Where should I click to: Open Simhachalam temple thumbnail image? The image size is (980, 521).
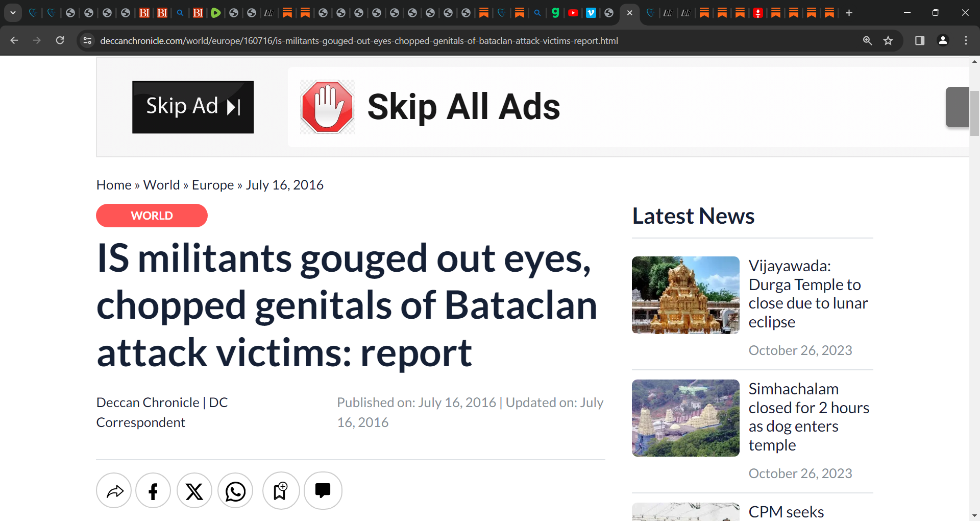[685, 418]
